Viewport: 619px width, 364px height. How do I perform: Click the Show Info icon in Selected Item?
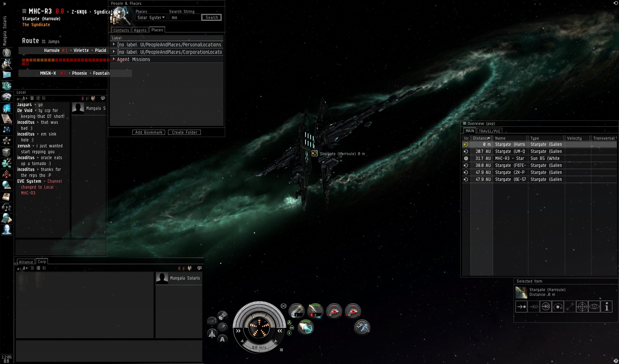tap(606, 307)
